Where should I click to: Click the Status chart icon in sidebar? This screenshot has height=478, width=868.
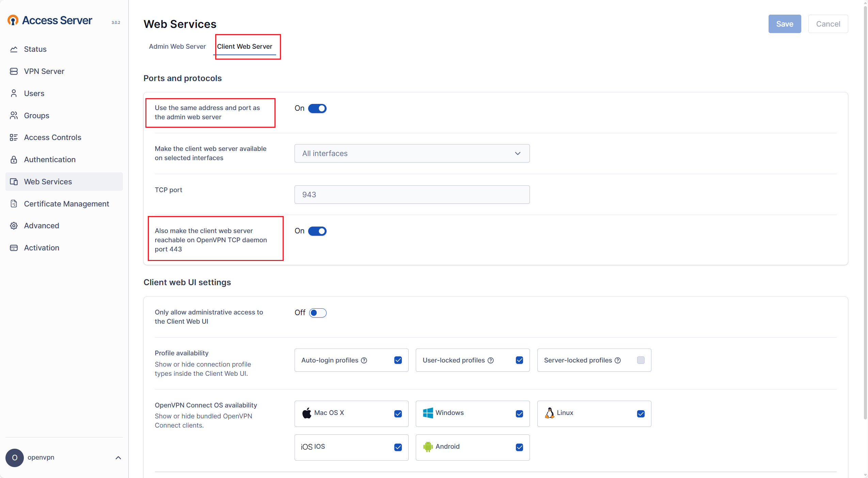coord(14,49)
